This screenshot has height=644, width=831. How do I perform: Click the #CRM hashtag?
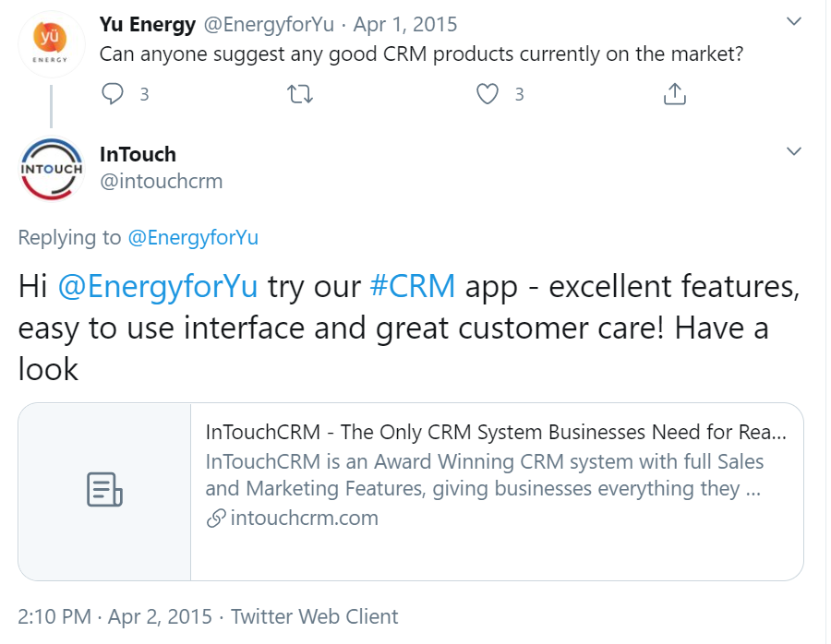pos(412,287)
